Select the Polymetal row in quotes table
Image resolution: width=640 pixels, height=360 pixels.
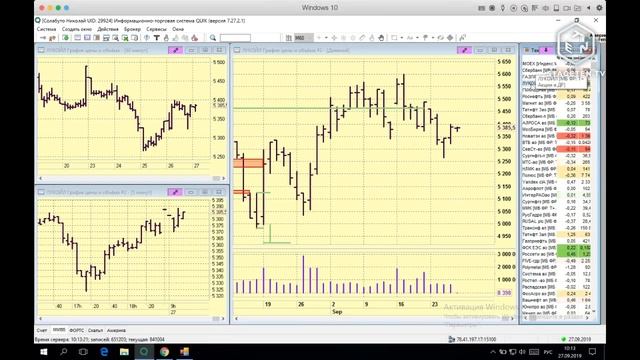tap(556, 267)
